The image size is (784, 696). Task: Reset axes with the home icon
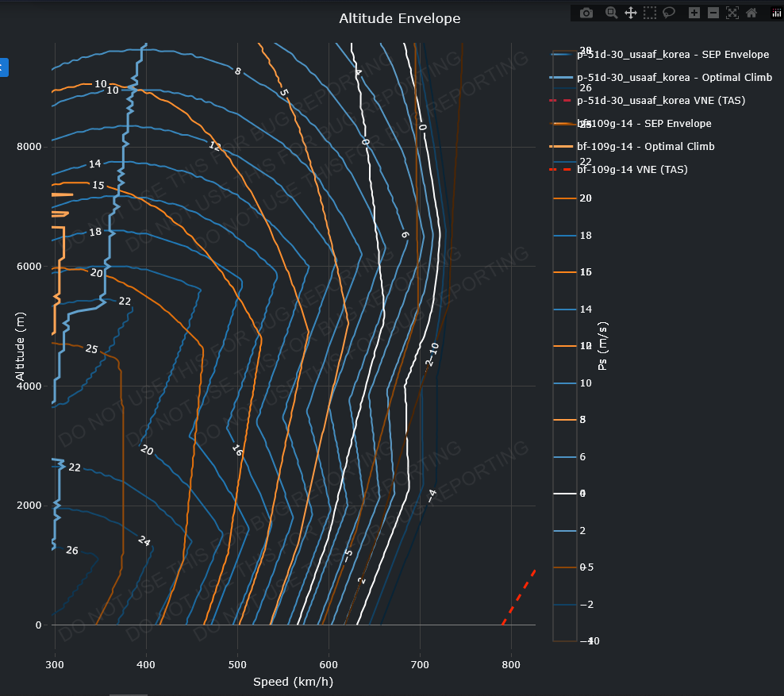pos(751,13)
